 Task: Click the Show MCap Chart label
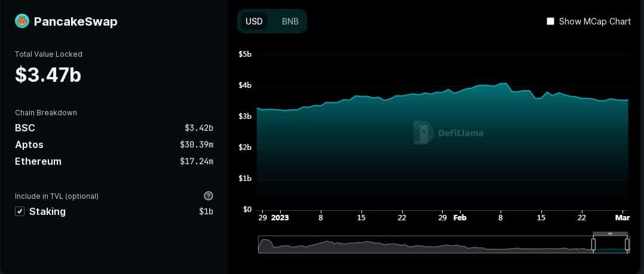[x=594, y=21]
